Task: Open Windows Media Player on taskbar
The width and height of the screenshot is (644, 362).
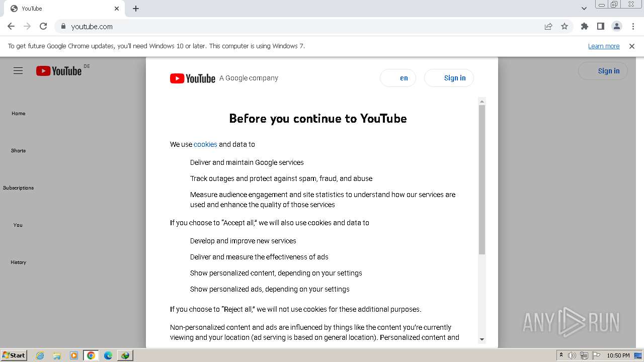Action: click(74, 355)
